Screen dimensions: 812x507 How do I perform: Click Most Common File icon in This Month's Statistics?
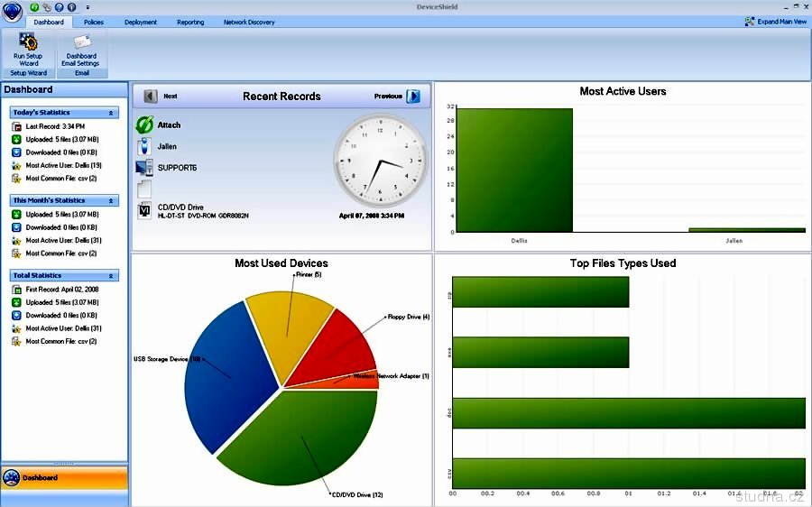pyautogui.click(x=16, y=253)
